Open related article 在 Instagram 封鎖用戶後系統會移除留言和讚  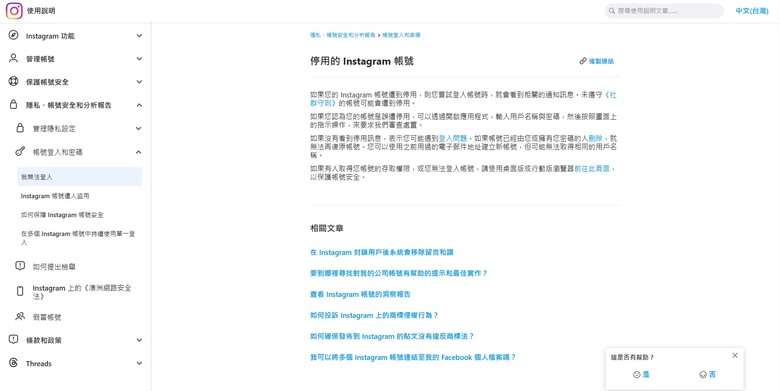click(382, 252)
